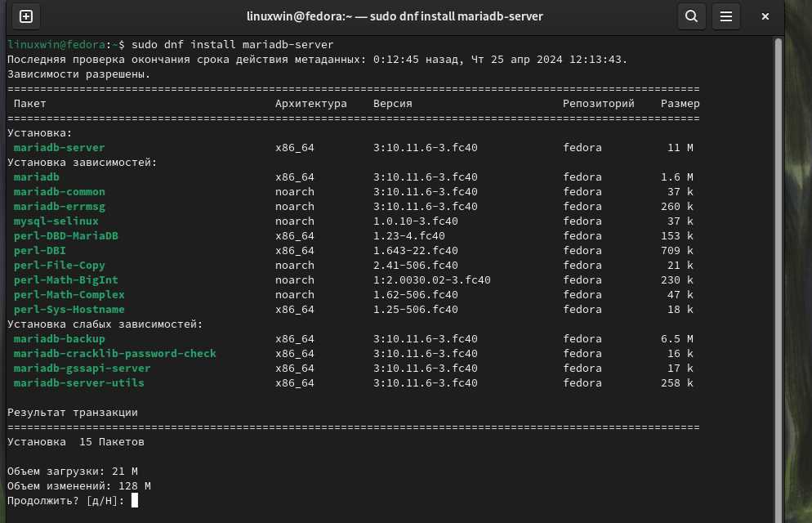Open the hamburger main menu

(x=726, y=16)
